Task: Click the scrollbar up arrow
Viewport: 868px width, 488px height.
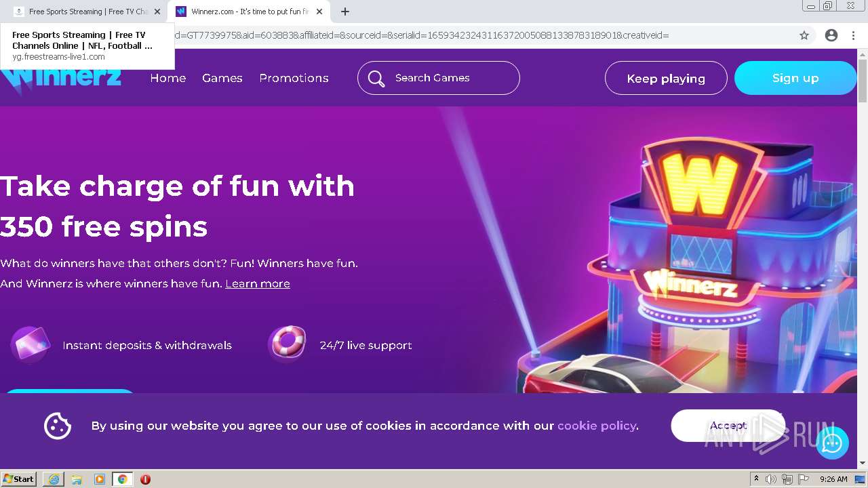Action: coord(862,54)
